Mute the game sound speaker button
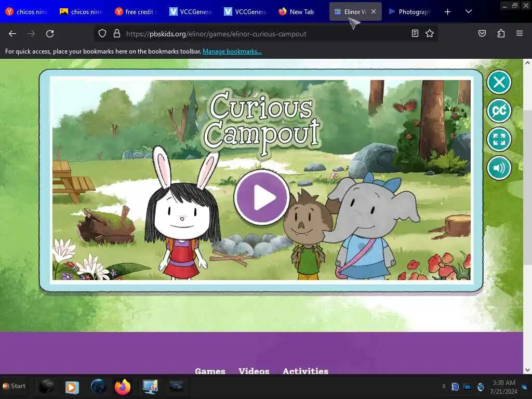 (499, 168)
